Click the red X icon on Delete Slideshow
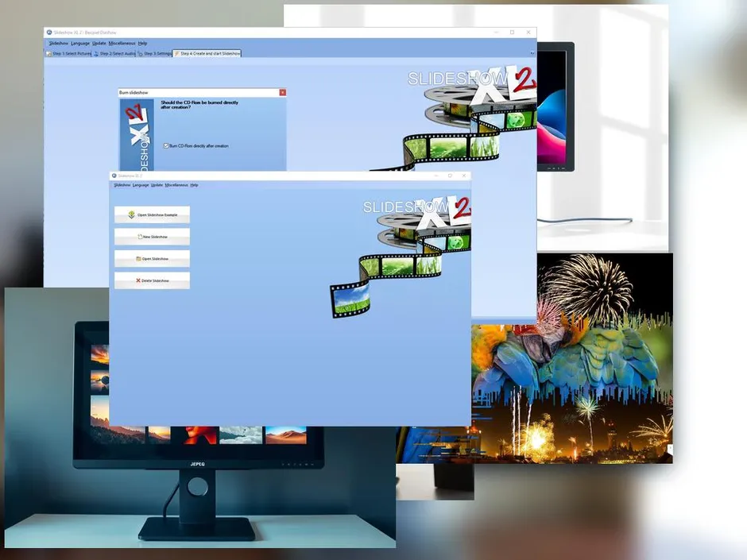Screen dimensions: 747x560 click(138, 280)
